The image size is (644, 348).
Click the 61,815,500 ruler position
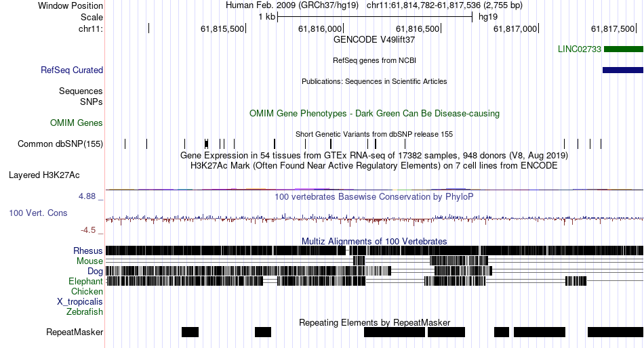pos(222,28)
